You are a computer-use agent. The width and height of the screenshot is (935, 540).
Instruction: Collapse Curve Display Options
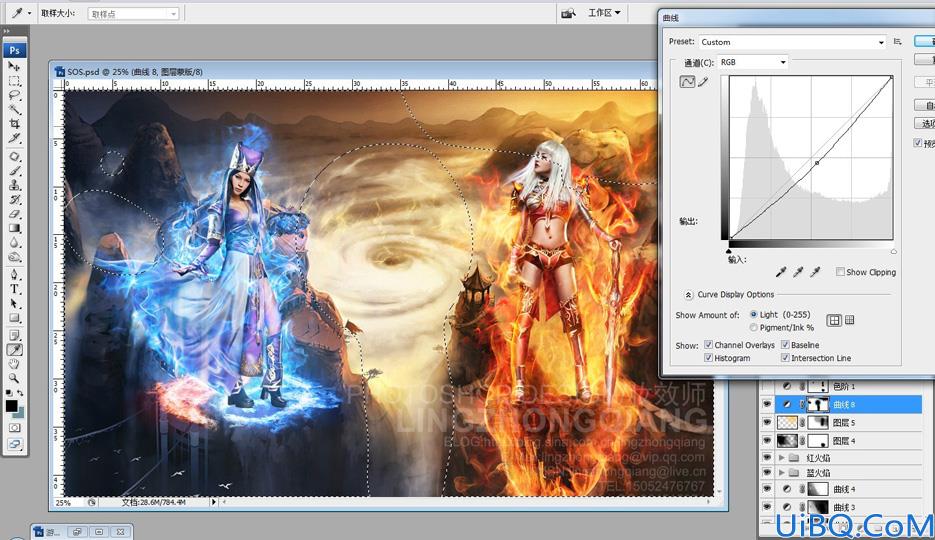point(688,294)
